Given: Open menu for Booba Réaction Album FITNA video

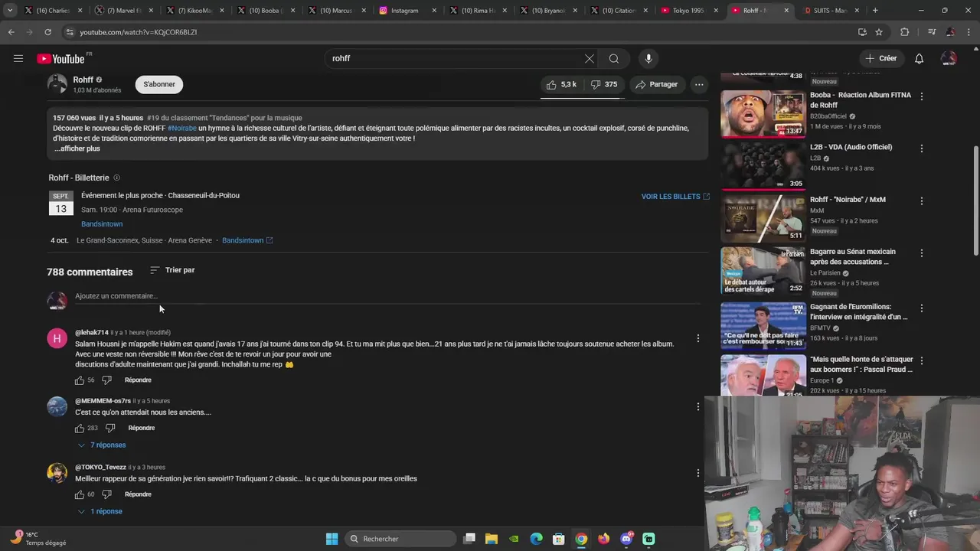Looking at the screenshot, I should (922, 96).
